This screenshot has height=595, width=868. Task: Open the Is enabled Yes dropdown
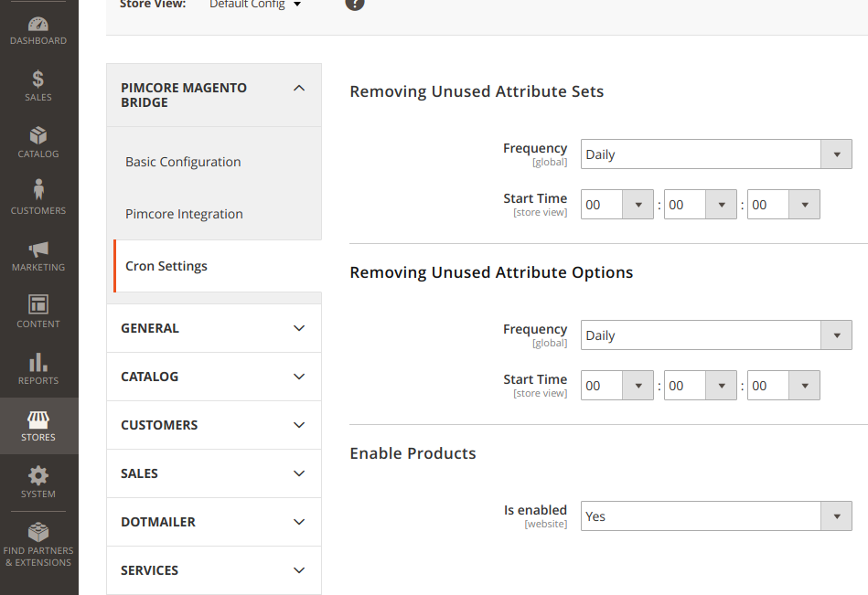tap(716, 515)
